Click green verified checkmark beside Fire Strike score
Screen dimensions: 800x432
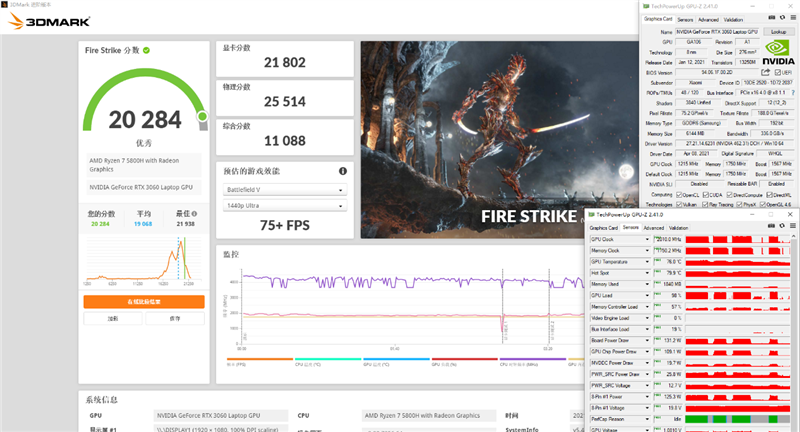click(x=146, y=50)
